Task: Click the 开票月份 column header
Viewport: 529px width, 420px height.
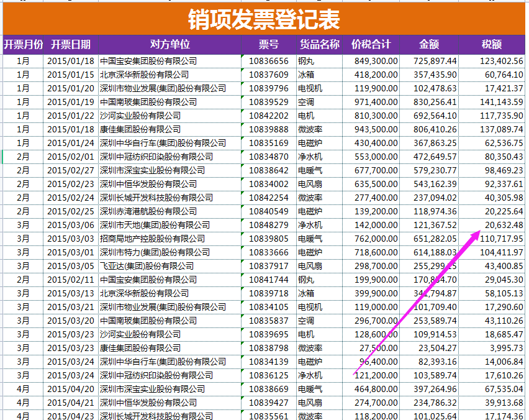Action: [x=23, y=45]
